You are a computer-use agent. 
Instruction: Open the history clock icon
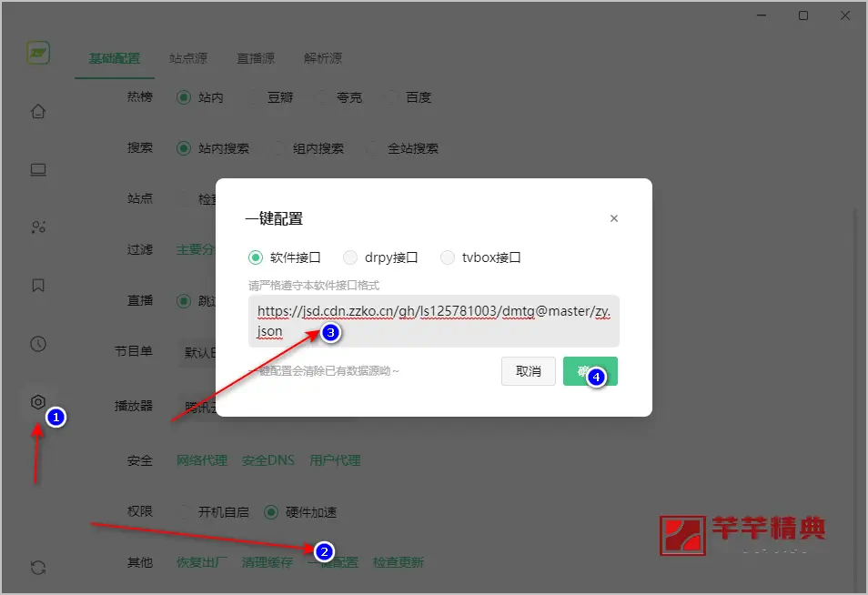[38, 344]
